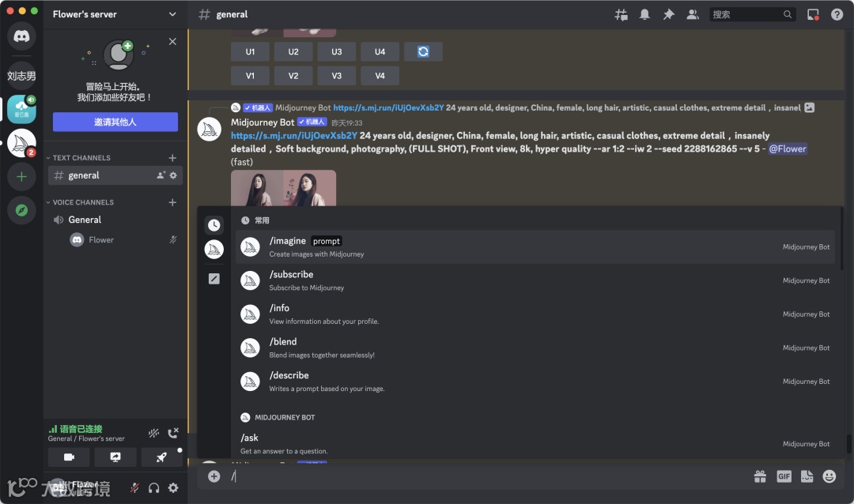Click the U4 upscale button
Image resolution: width=854 pixels, height=504 pixels.
(x=380, y=51)
